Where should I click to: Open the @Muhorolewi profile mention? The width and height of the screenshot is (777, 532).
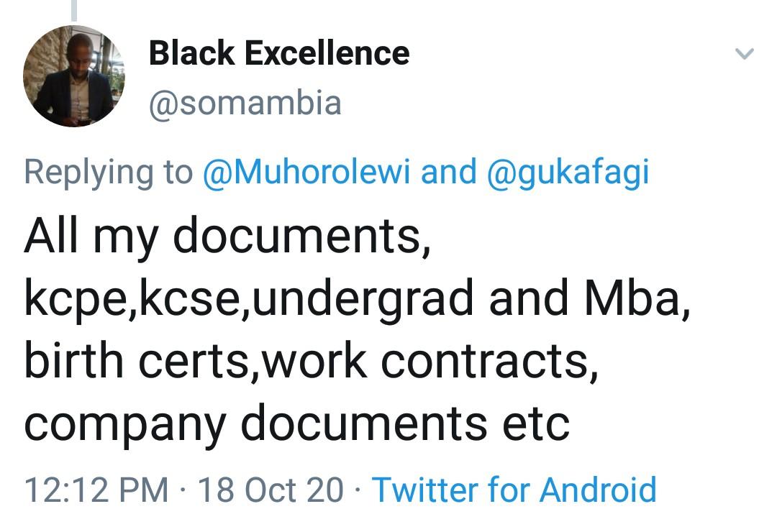[307, 173]
